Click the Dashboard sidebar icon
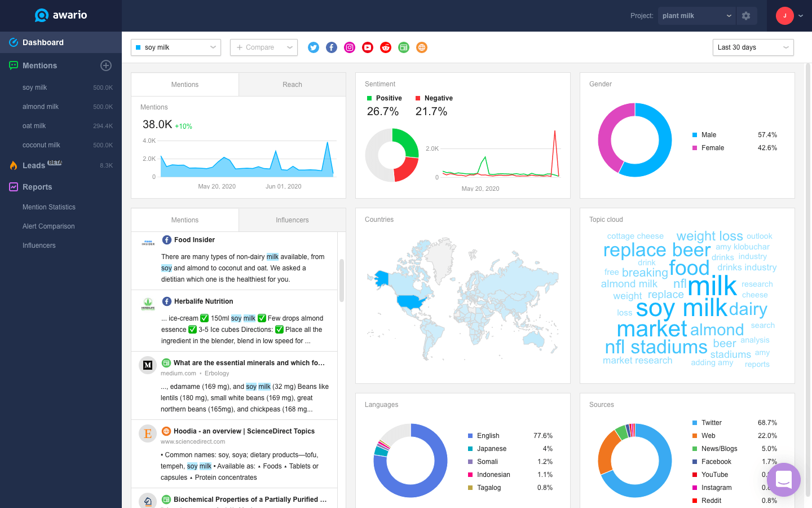The height and width of the screenshot is (508, 812). 14,42
